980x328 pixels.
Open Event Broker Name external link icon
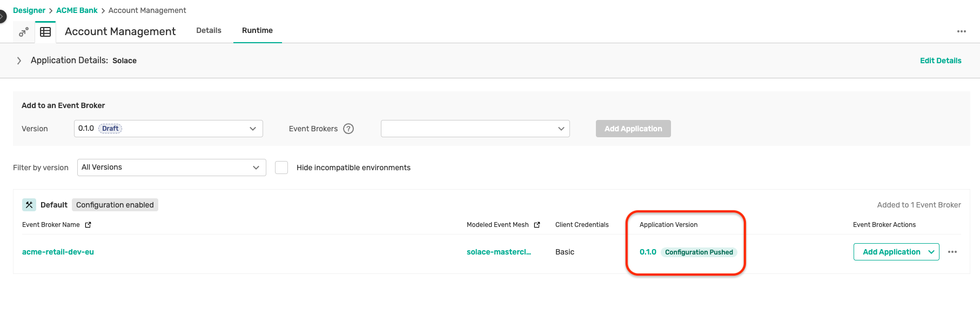[x=88, y=225]
